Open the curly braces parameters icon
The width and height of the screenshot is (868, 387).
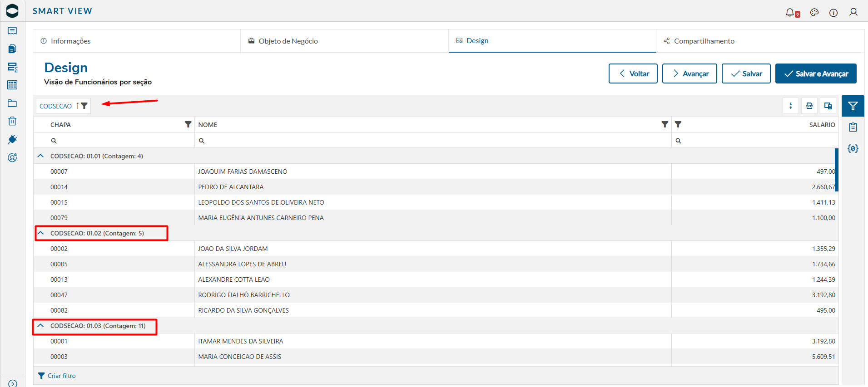tap(853, 148)
